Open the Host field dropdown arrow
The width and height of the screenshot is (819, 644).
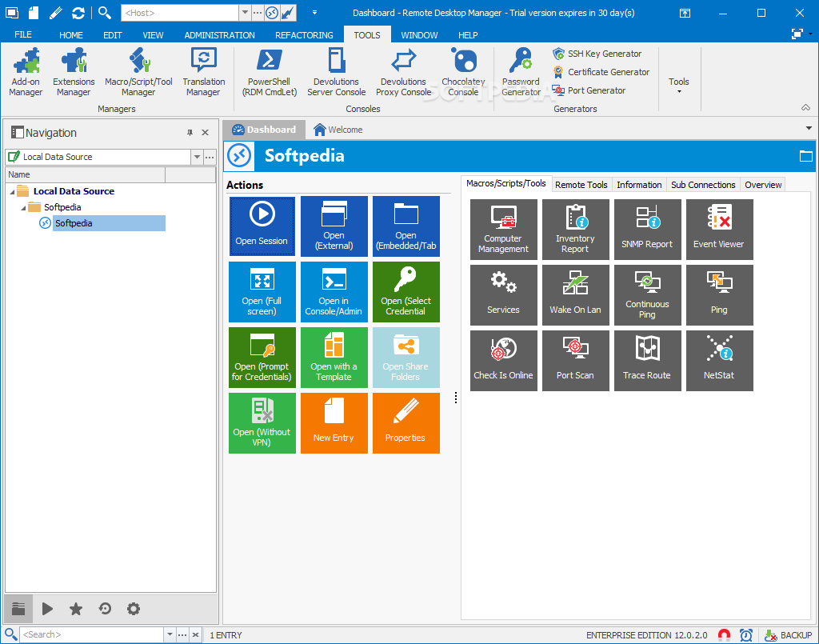[x=245, y=13]
